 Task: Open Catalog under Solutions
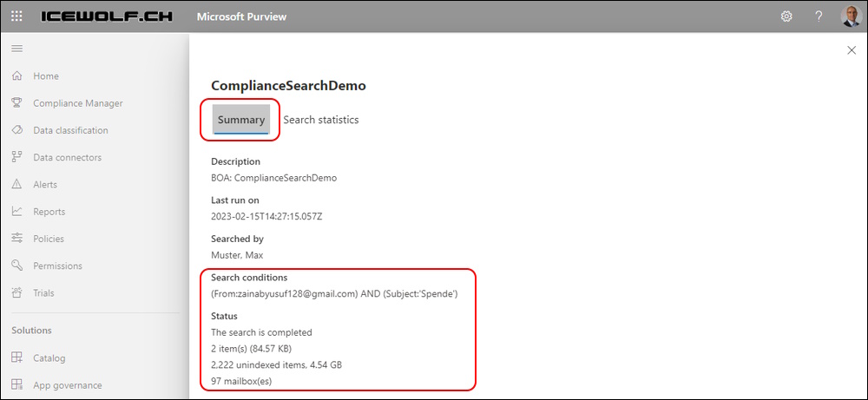(x=49, y=358)
